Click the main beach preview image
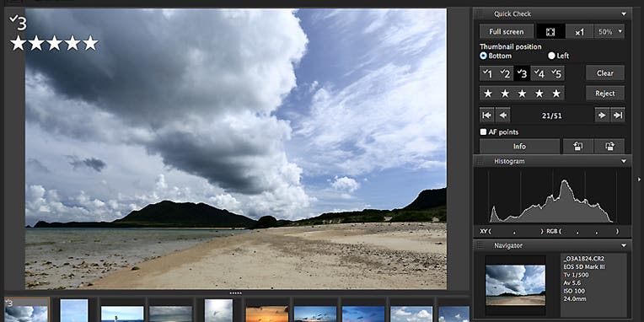 pyautogui.click(x=236, y=148)
